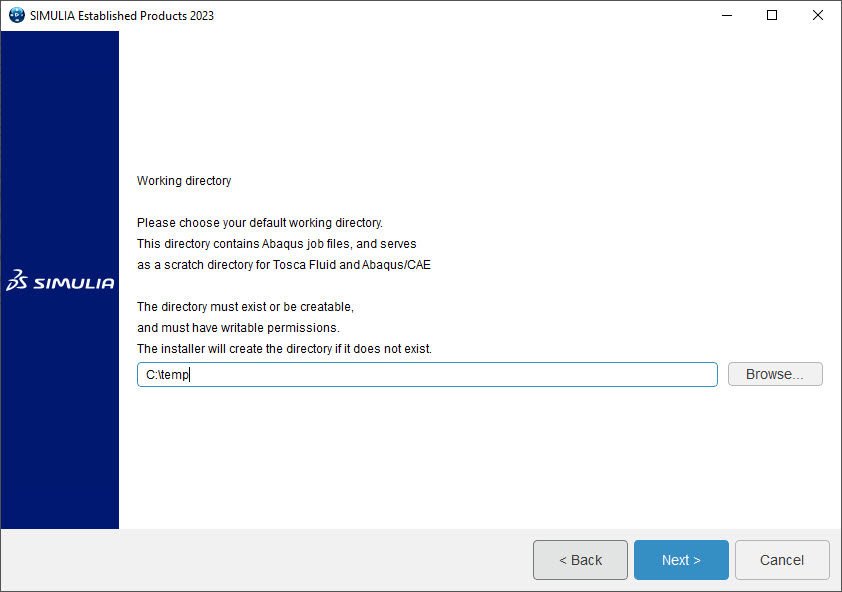Cancel the SIMULIA installation
The image size is (842, 592).
click(782, 560)
